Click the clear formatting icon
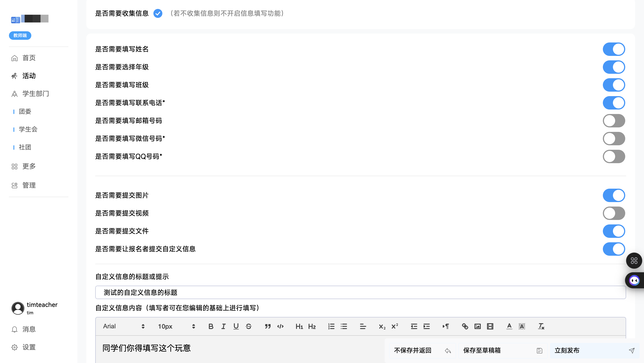Image resolution: width=644 pixels, height=363 pixels. pyautogui.click(x=541, y=326)
